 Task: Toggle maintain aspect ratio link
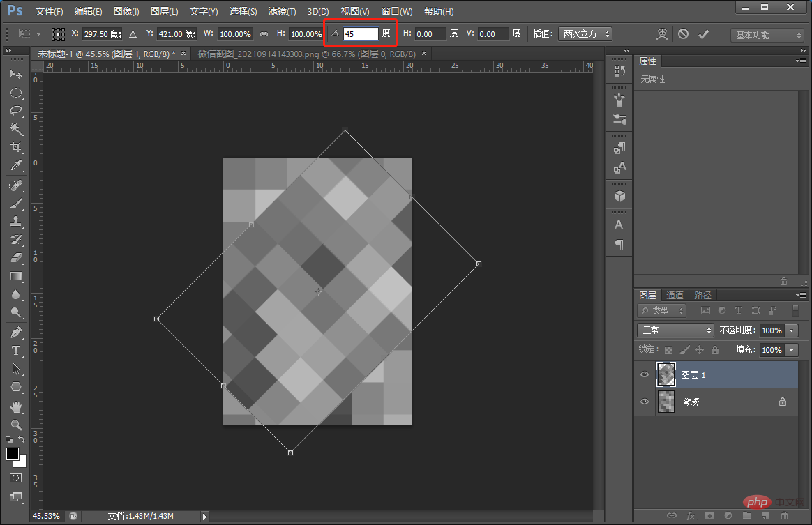264,34
